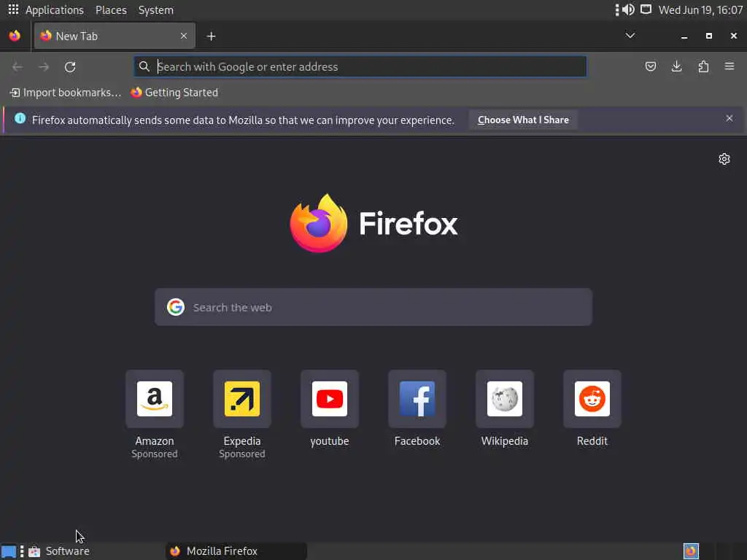Open Firefox View pinned tab icon

15,36
